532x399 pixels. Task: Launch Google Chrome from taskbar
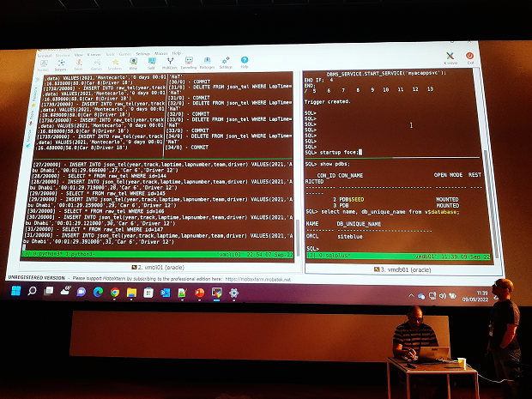point(115,292)
